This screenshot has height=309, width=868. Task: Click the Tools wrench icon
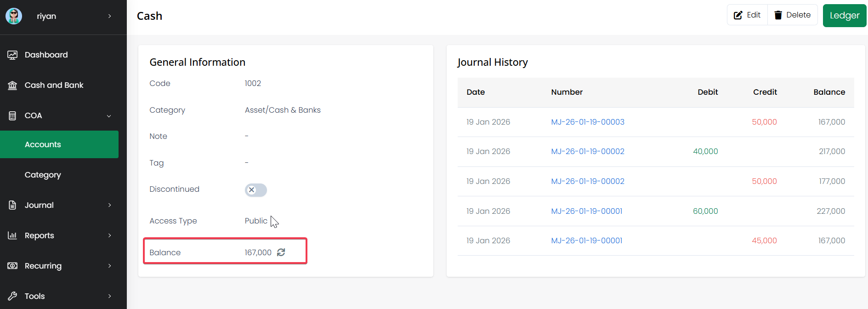click(12, 296)
